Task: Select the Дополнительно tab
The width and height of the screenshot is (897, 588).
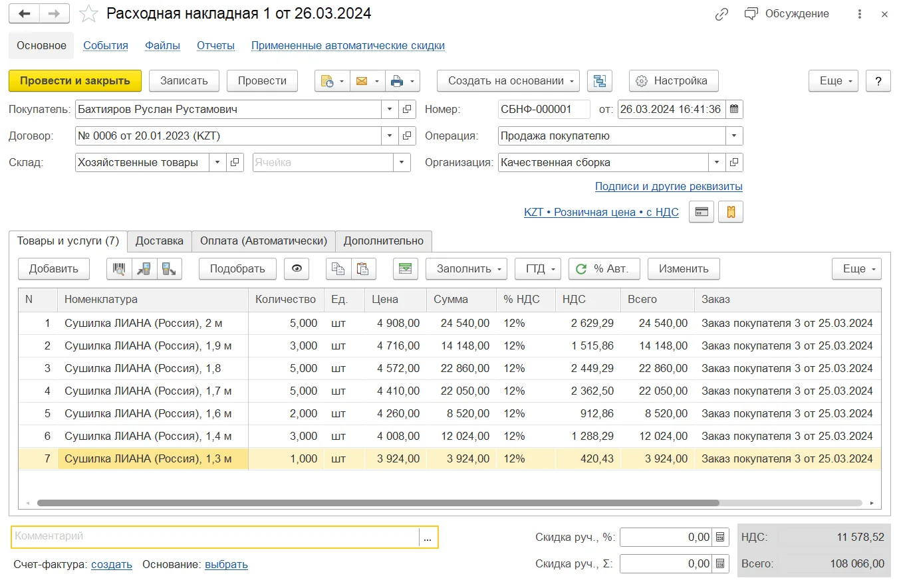Action: 384,241
